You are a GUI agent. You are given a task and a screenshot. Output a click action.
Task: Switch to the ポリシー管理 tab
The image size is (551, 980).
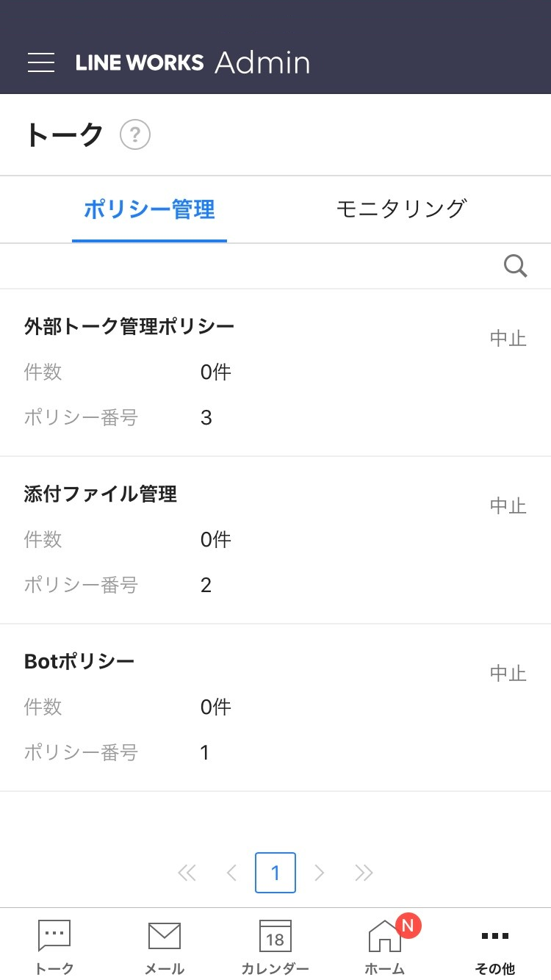pos(149,209)
